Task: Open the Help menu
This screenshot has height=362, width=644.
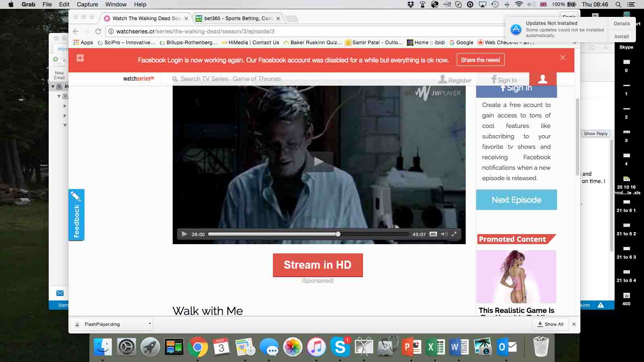Action: point(140,4)
